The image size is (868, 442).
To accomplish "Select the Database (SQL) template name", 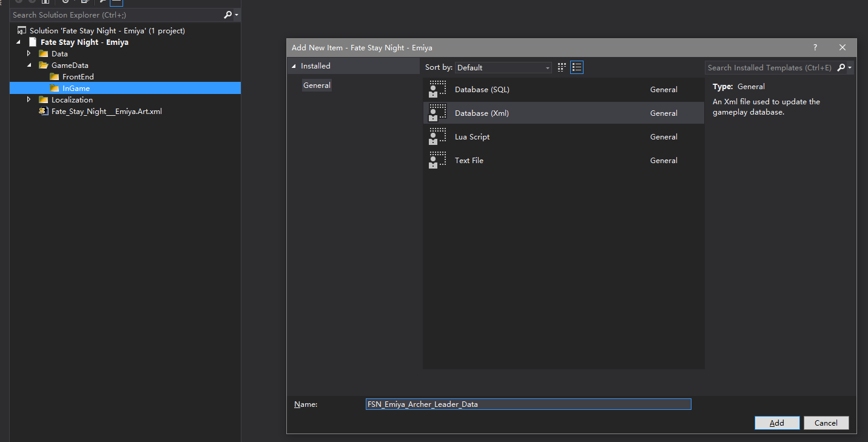I will [x=482, y=90].
